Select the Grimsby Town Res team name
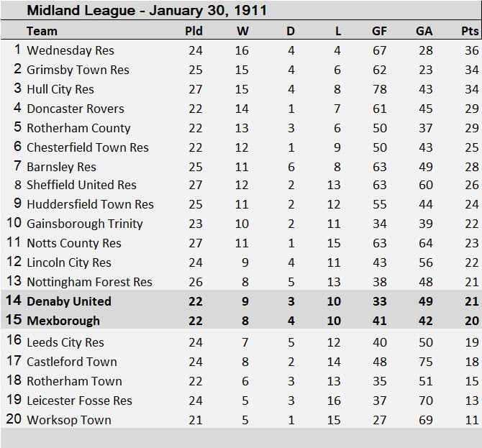 click(78, 70)
